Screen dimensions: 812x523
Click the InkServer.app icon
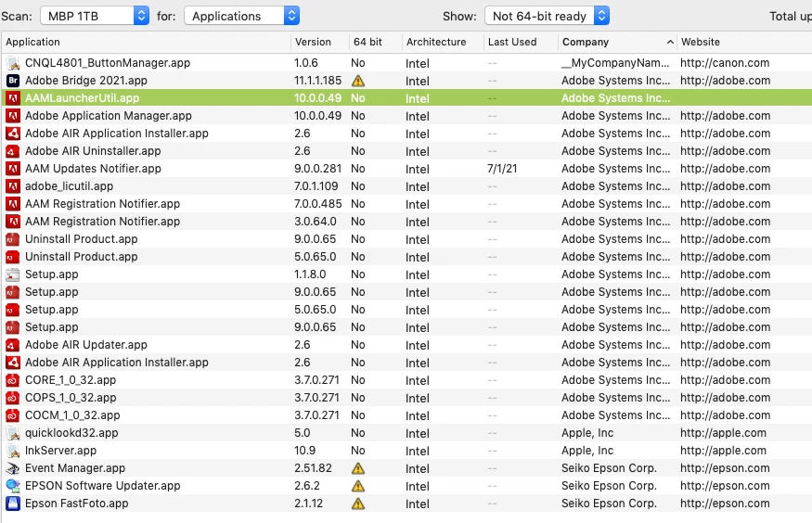pyautogui.click(x=13, y=451)
